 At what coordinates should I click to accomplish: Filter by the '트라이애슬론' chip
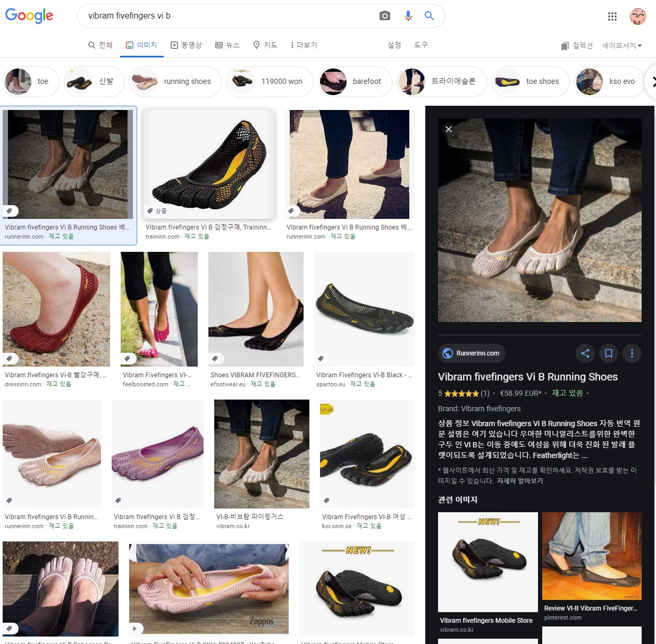click(x=442, y=82)
